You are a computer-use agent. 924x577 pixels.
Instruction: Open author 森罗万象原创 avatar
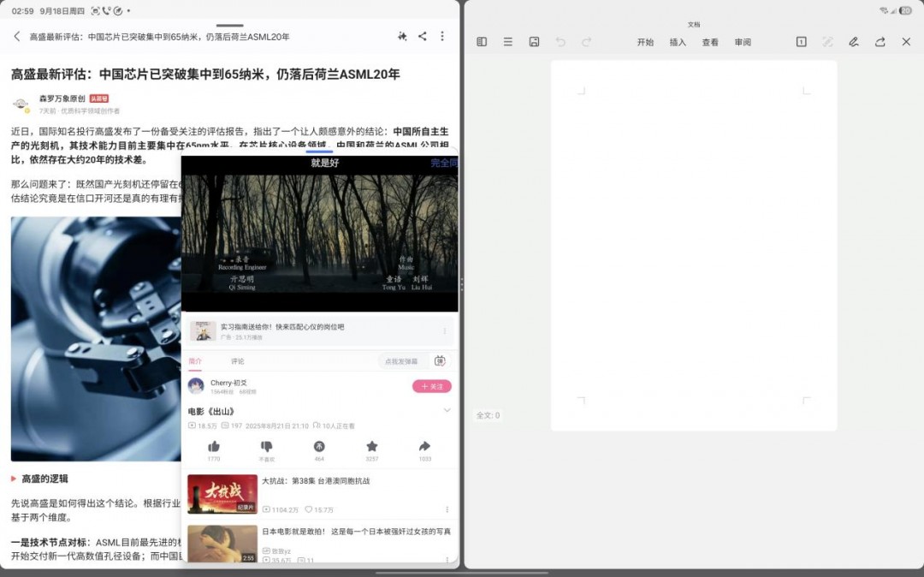(21, 104)
